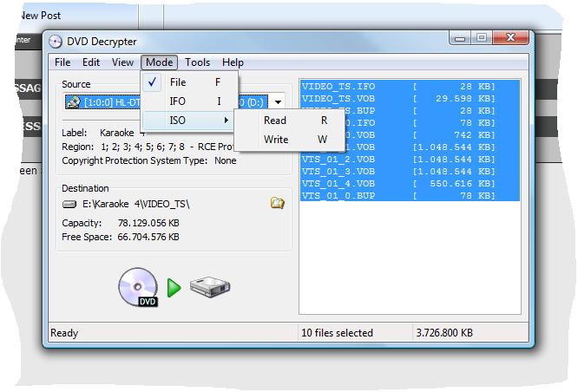Click the DVD Decrypter title bar disc icon
The width and height of the screenshot is (578, 392).
pos(56,42)
